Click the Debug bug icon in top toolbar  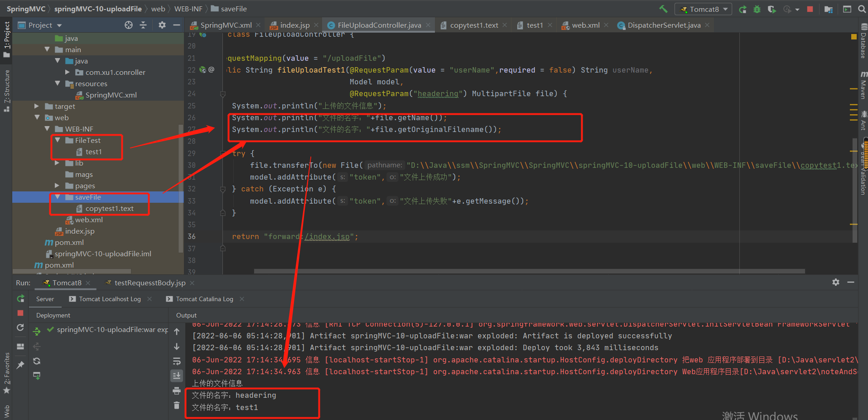[757, 9]
